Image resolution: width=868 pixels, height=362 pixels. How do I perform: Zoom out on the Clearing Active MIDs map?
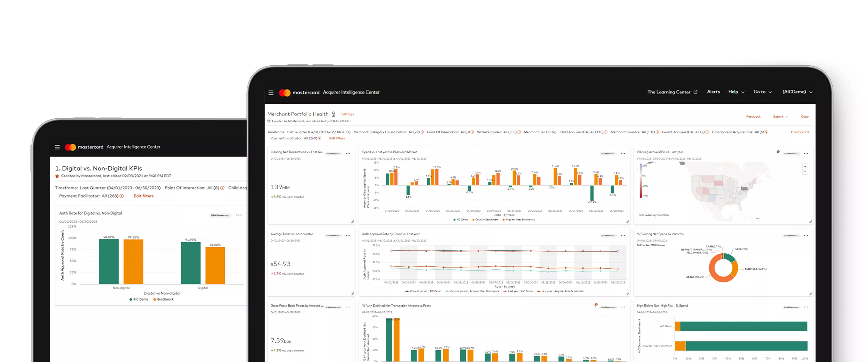(805, 172)
